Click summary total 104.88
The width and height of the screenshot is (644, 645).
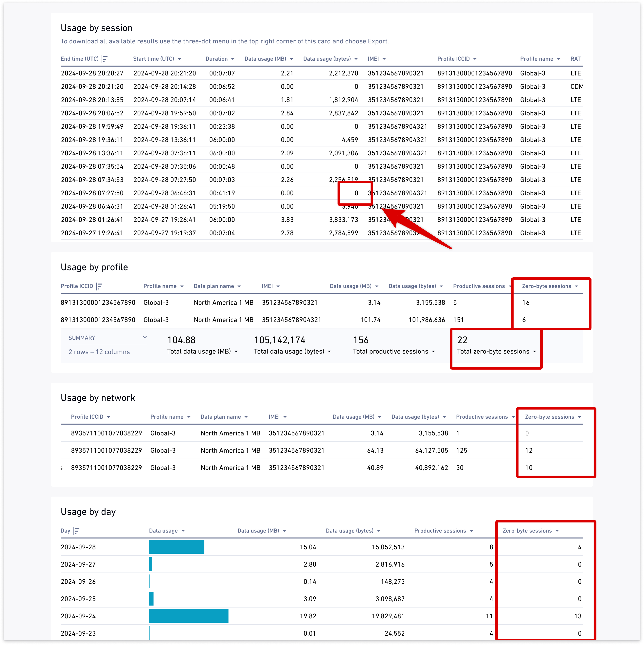(x=181, y=340)
